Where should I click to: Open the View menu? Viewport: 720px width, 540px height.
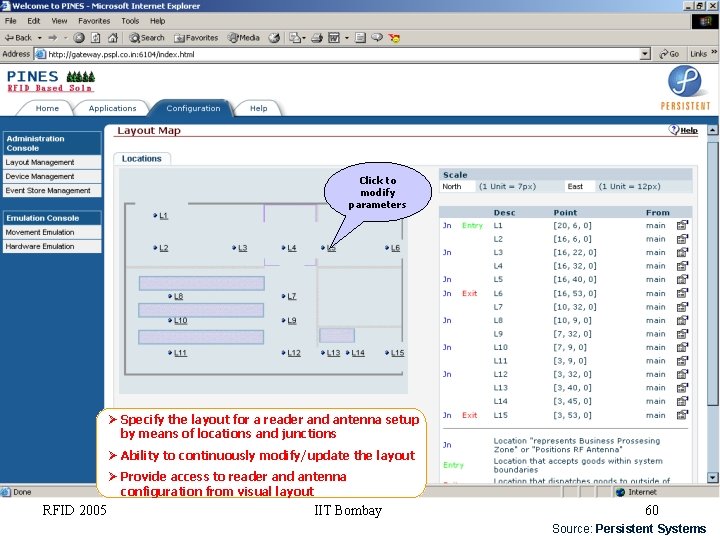59,21
